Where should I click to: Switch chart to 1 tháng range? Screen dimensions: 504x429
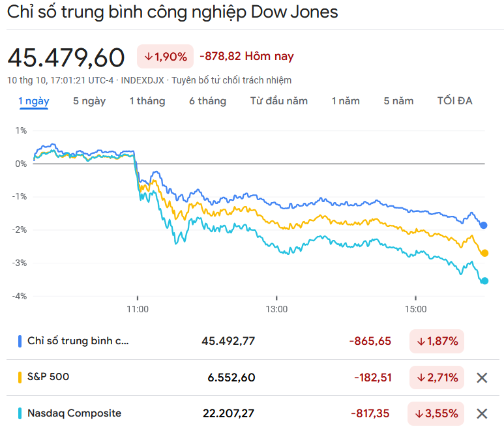tap(147, 101)
